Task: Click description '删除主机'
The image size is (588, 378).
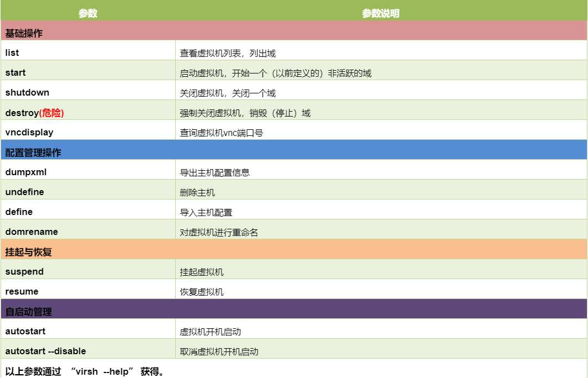Action: click(x=197, y=192)
